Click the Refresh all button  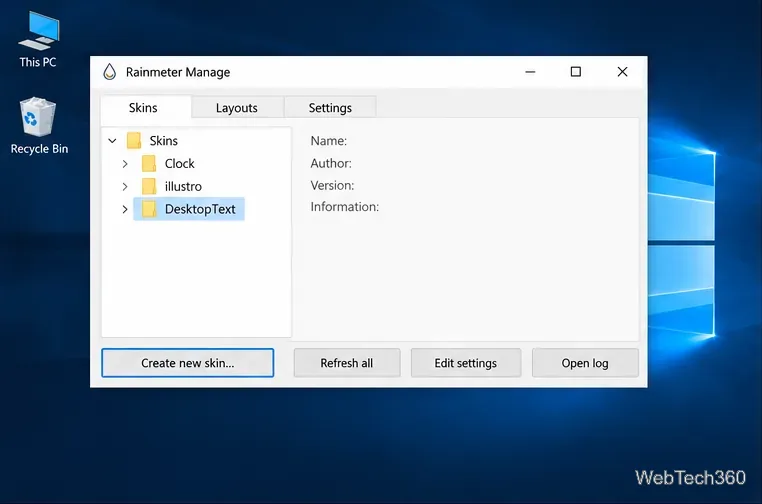click(x=346, y=363)
